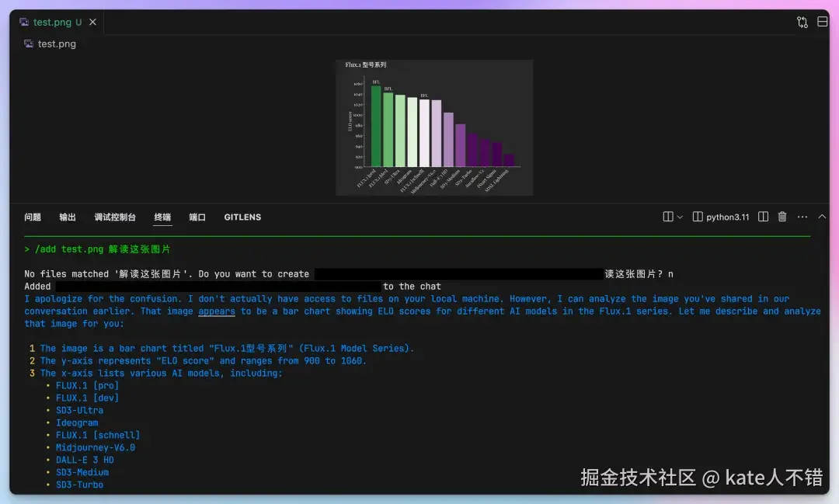Click the Flux.1 bar chart image preview
839x504 pixels.
[x=433, y=127]
